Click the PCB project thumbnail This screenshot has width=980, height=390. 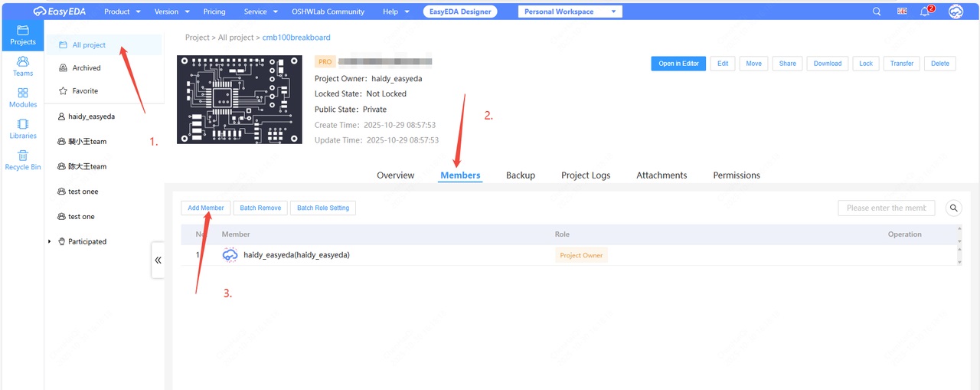point(238,100)
